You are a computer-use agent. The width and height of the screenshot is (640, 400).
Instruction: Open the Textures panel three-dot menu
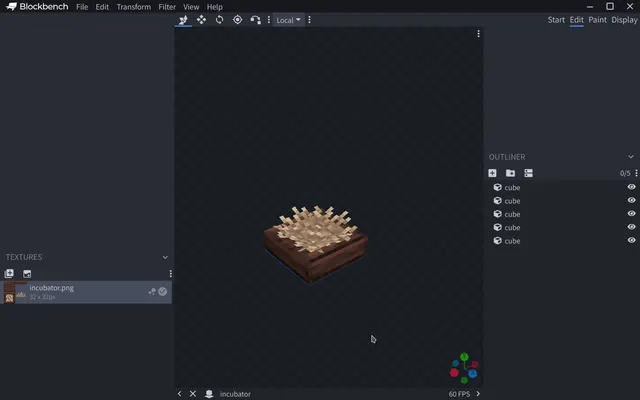click(x=170, y=273)
